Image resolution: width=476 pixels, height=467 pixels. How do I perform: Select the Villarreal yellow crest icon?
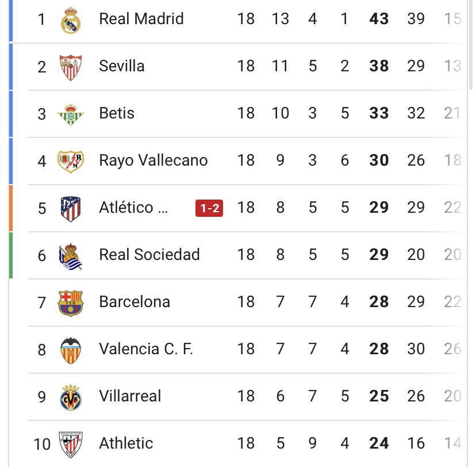tap(71, 397)
